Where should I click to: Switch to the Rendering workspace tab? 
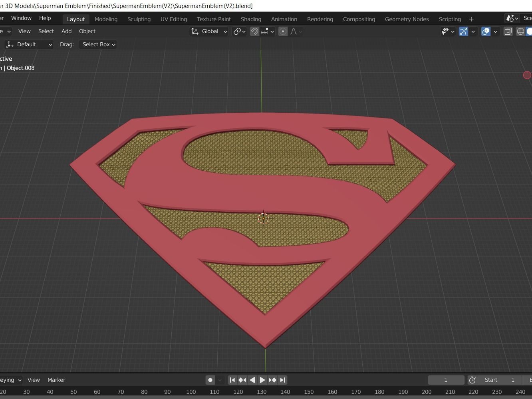pyautogui.click(x=320, y=19)
